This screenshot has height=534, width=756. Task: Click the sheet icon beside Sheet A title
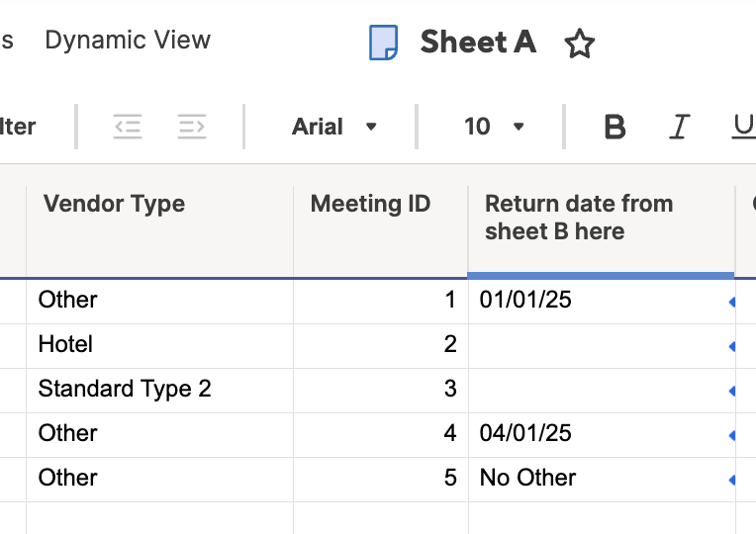tap(383, 43)
